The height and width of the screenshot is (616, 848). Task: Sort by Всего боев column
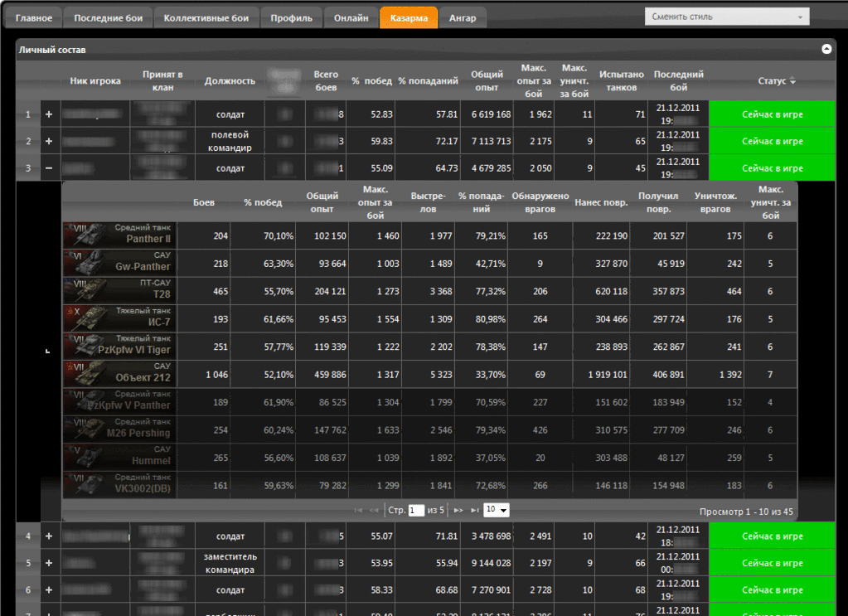[x=326, y=80]
